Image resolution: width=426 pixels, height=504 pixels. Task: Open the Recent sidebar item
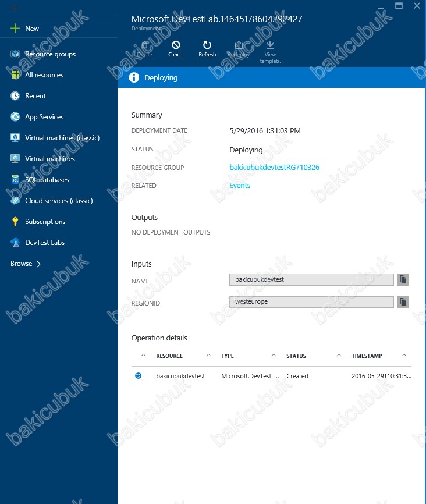[35, 96]
